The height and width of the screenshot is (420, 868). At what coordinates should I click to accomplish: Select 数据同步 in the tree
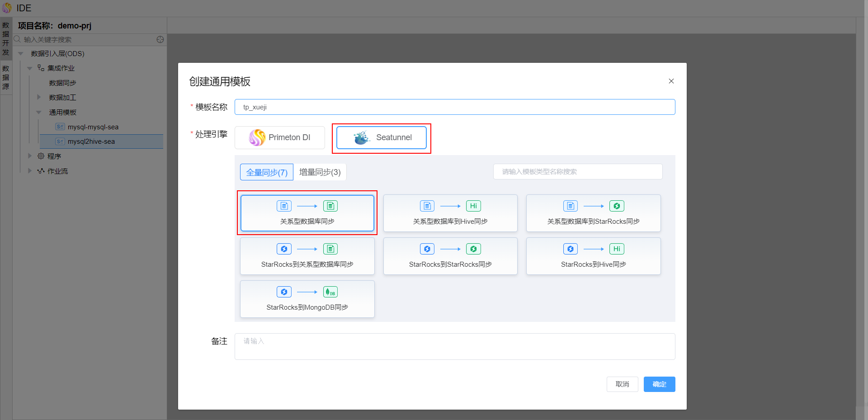tap(63, 83)
